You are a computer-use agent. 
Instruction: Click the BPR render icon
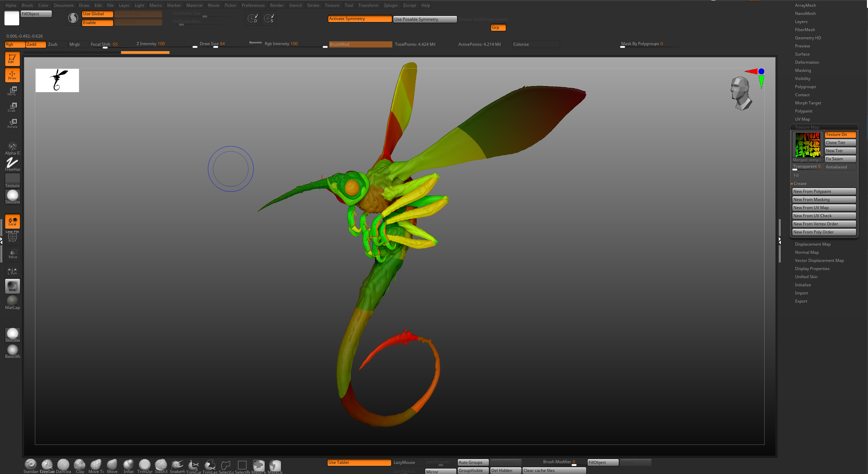point(13,286)
